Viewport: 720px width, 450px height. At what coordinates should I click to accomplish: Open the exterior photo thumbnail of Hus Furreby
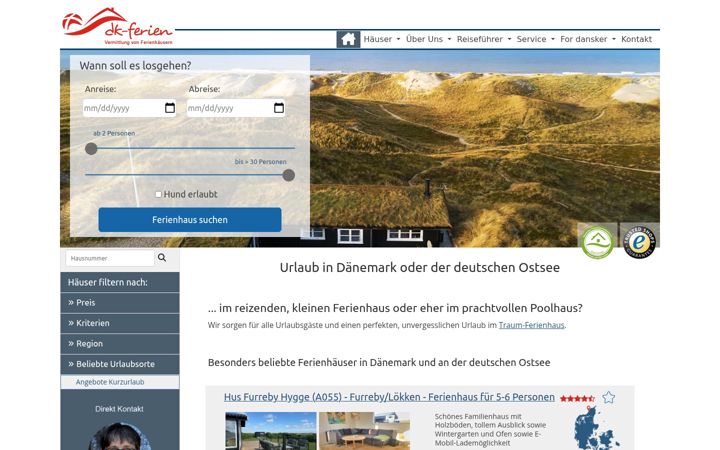(x=270, y=431)
